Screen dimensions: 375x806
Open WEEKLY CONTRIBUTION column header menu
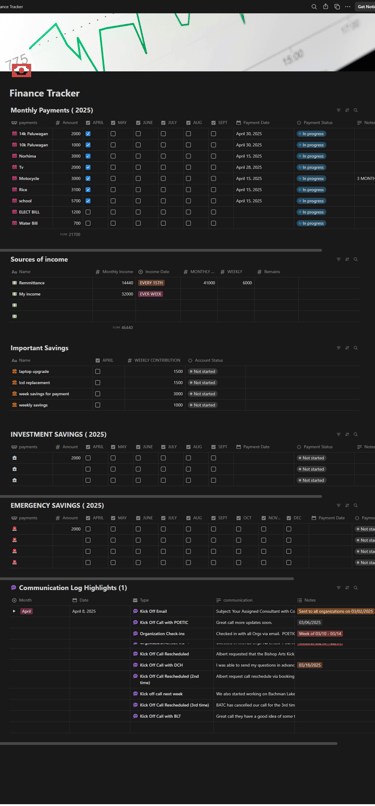coord(155,360)
